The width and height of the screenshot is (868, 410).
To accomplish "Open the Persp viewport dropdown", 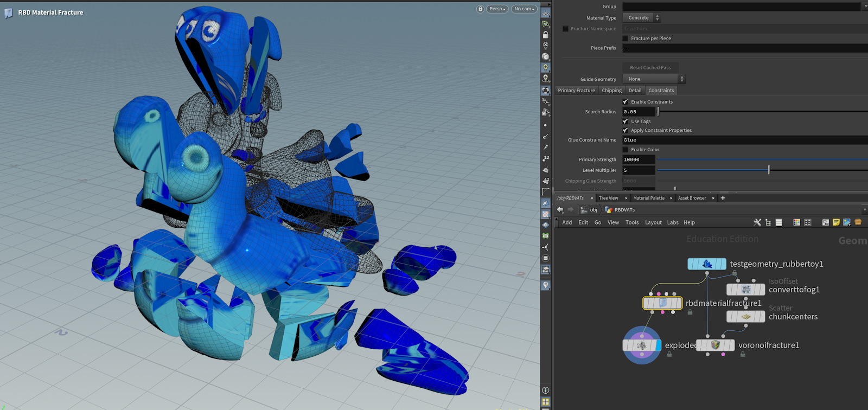I will tap(497, 9).
